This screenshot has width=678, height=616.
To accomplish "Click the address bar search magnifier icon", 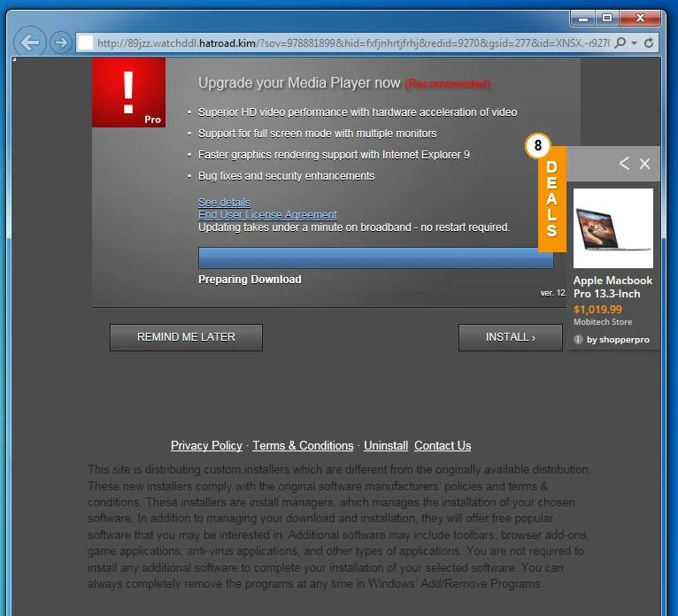I will [620, 42].
